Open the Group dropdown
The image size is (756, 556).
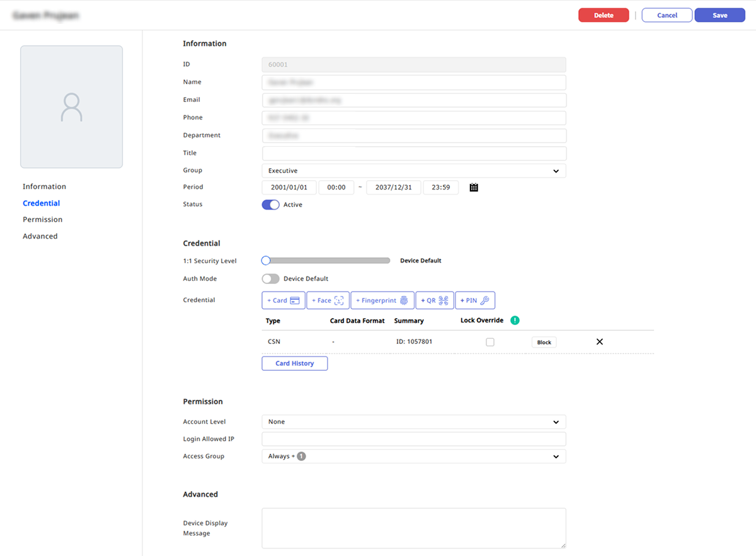tap(413, 171)
